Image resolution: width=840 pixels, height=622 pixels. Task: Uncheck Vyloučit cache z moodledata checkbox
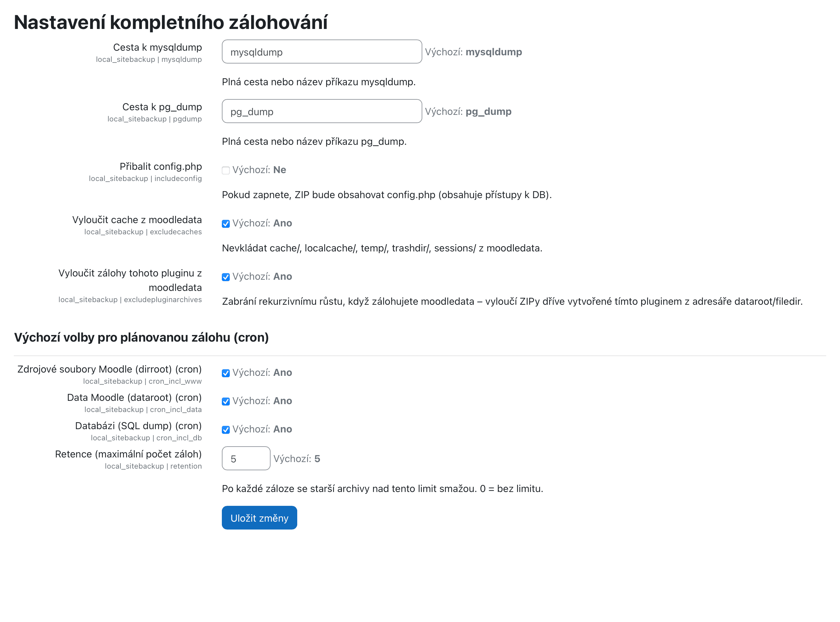225,224
